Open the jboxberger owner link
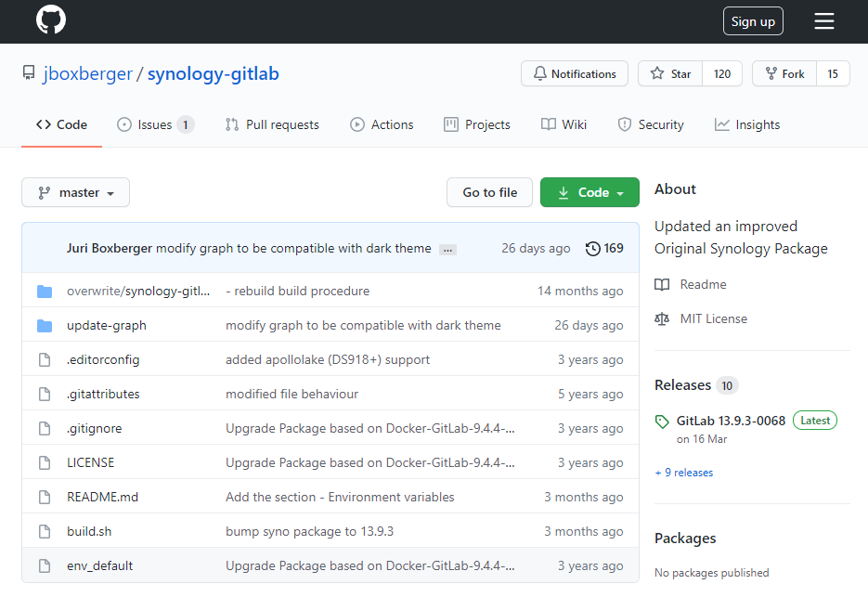 click(x=87, y=73)
